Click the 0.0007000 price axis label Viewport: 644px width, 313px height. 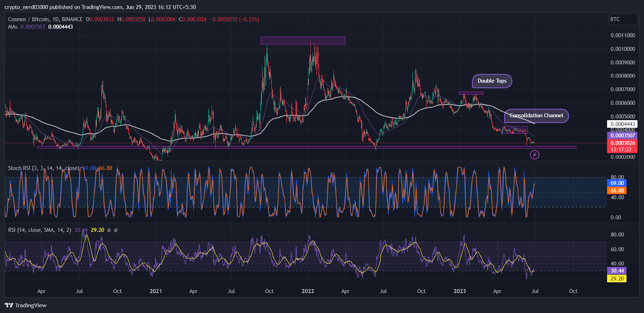click(623, 89)
